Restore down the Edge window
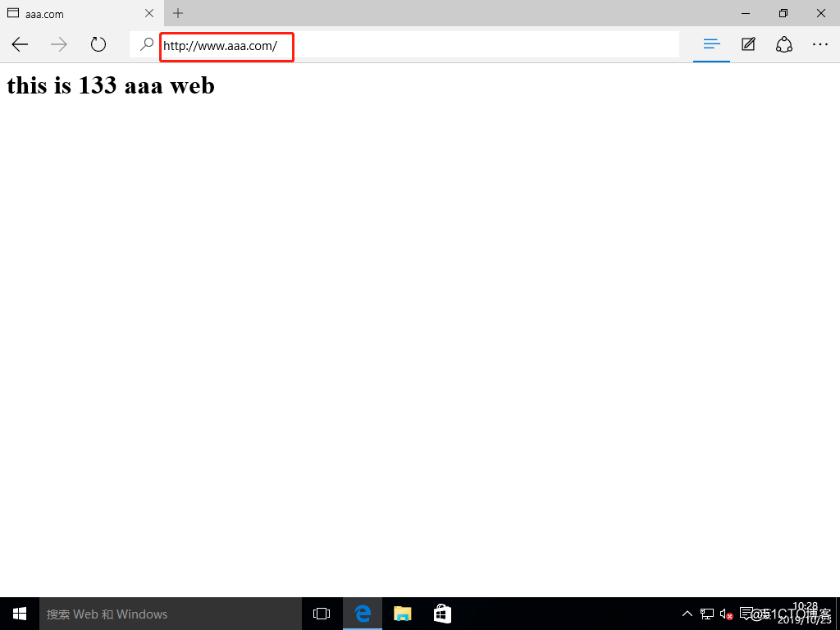Viewport: 840px width, 630px height. click(783, 13)
